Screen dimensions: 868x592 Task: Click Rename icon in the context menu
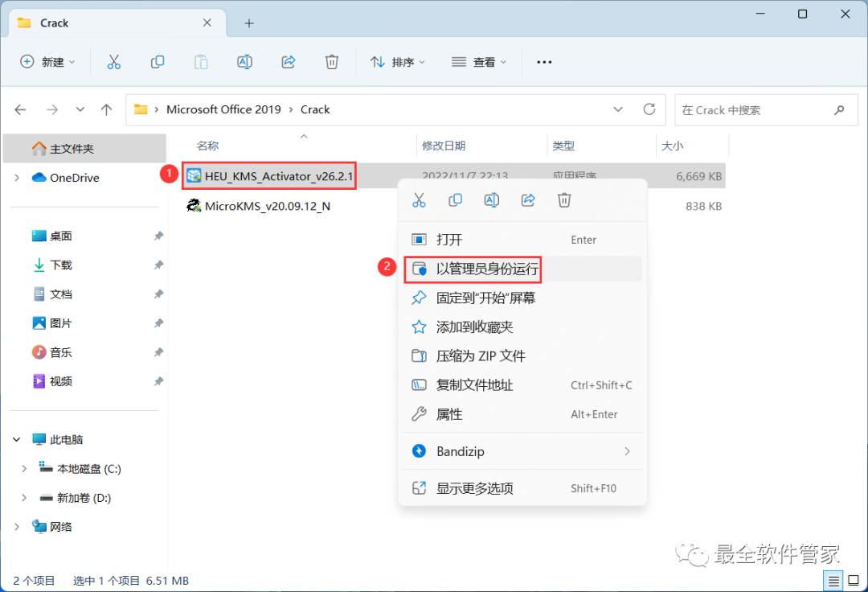coord(492,200)
